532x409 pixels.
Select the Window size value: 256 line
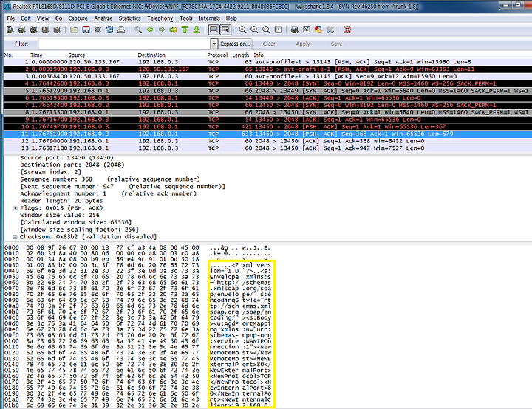coord(60,215)
